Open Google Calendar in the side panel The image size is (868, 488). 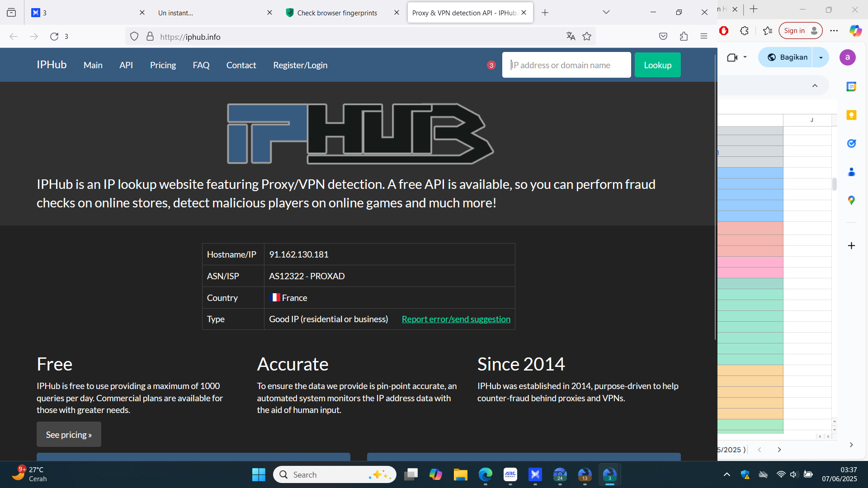[x=851, y=86]
